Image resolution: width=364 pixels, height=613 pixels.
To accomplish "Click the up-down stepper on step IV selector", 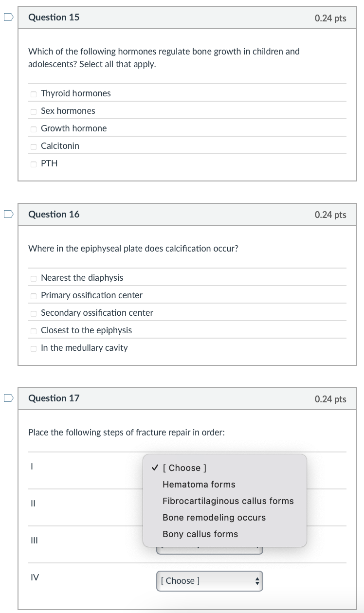I will [x=257, y=581].
